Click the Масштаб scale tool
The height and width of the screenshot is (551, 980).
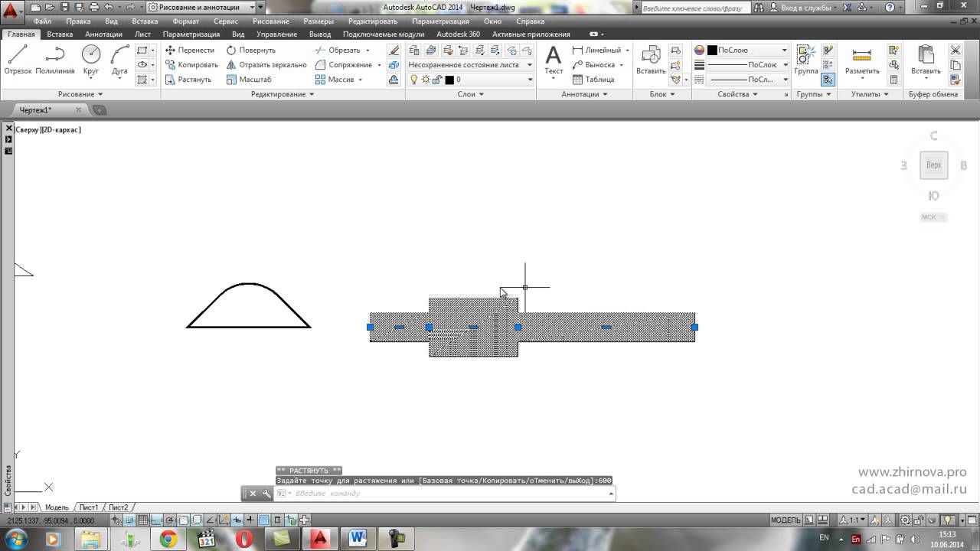click(249, 79)
